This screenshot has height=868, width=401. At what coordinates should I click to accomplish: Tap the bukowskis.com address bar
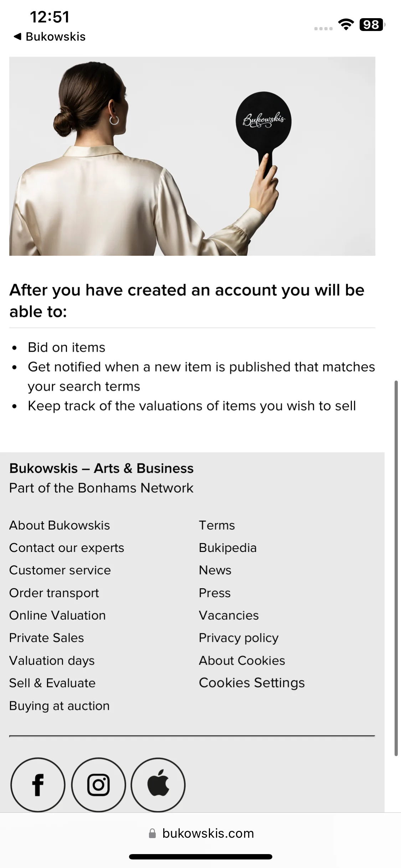201,833
